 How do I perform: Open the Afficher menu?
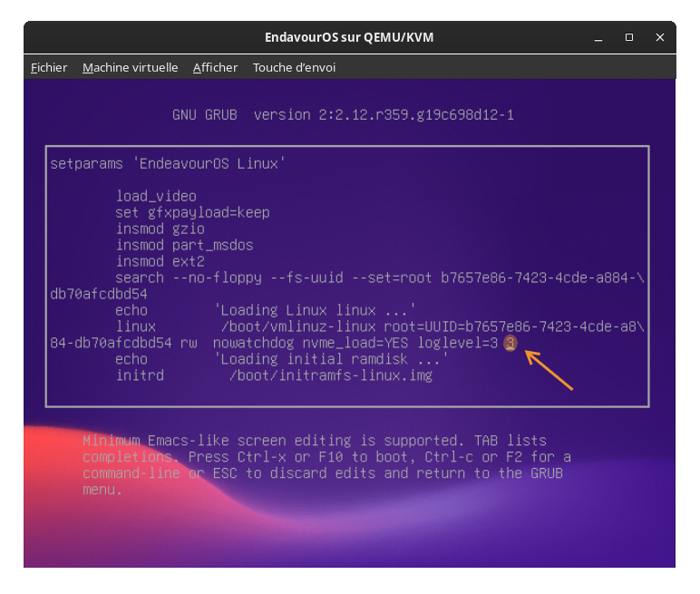pyautogui.click(x=215, y=67)
